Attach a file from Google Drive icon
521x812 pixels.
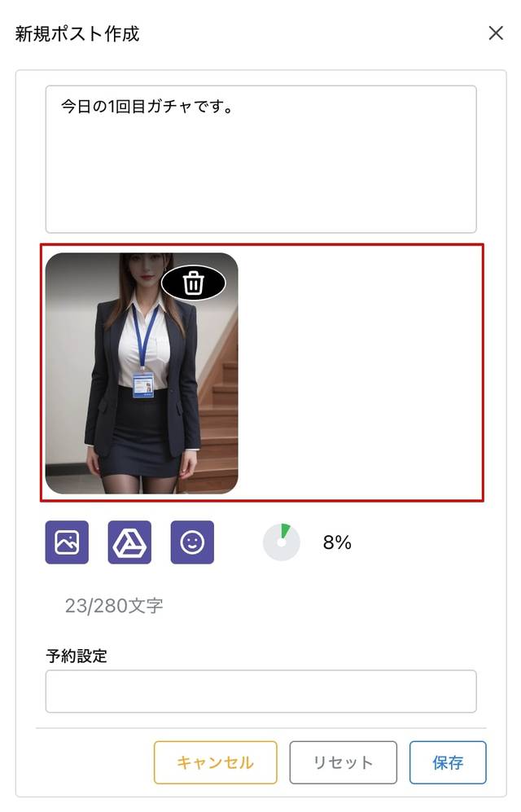tap(130, 542)
